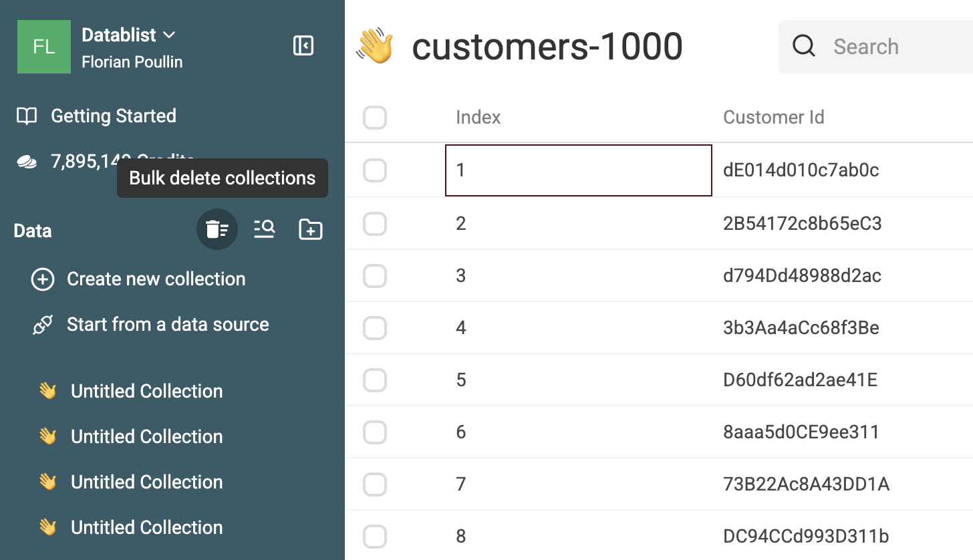Click the plus circle icon for new collection
The width and height of the screenshot is (973, 560).
43,279
